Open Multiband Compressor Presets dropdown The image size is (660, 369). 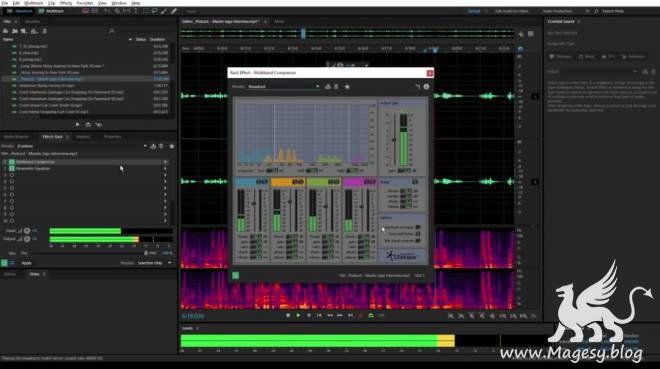[x=284, y=87]
